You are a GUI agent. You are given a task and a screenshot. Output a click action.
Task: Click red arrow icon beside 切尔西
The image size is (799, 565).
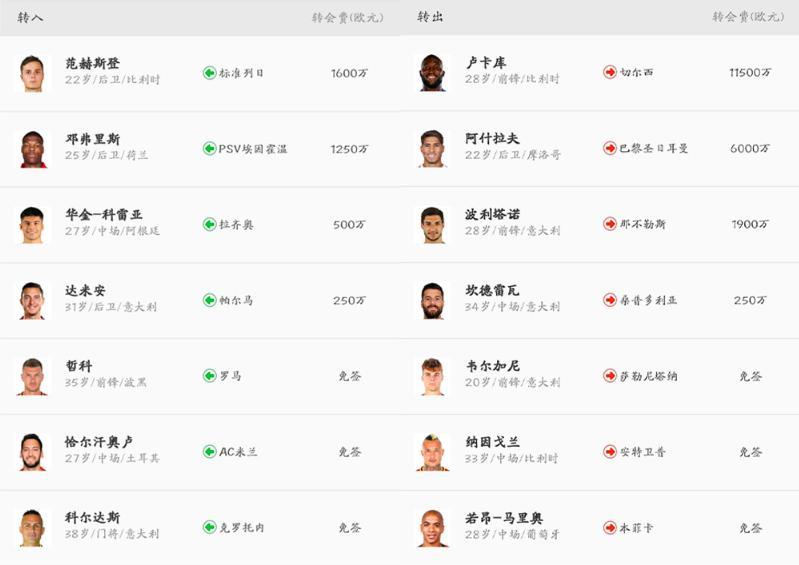(x=610, y=72)
